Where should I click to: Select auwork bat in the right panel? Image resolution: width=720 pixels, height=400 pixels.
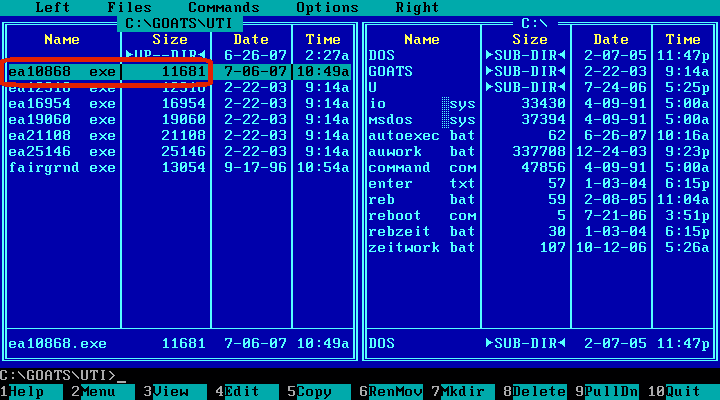point(539,152)
